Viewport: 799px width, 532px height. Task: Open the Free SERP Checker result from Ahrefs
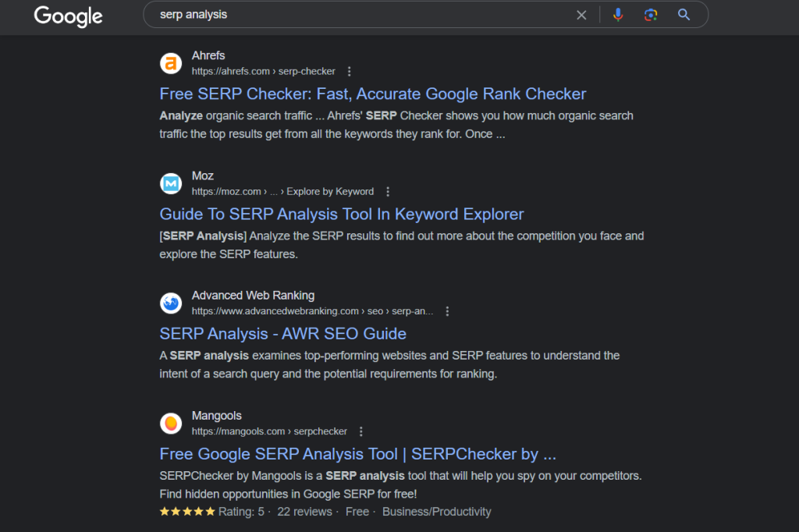(x=372, y=94)
